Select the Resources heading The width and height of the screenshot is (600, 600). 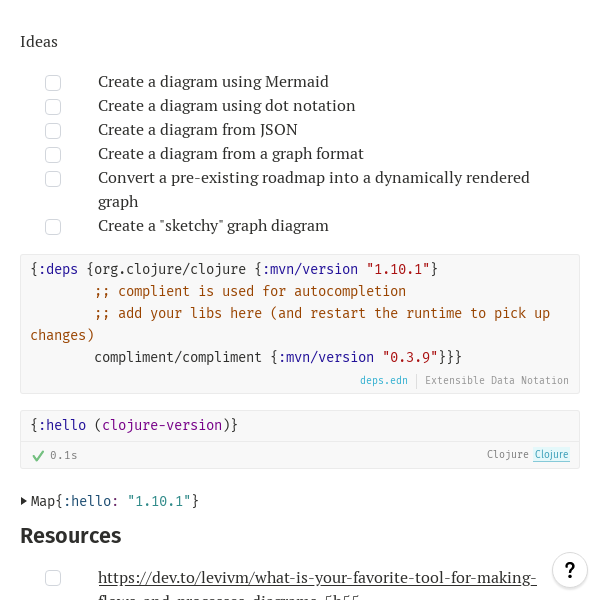(71, 535)
